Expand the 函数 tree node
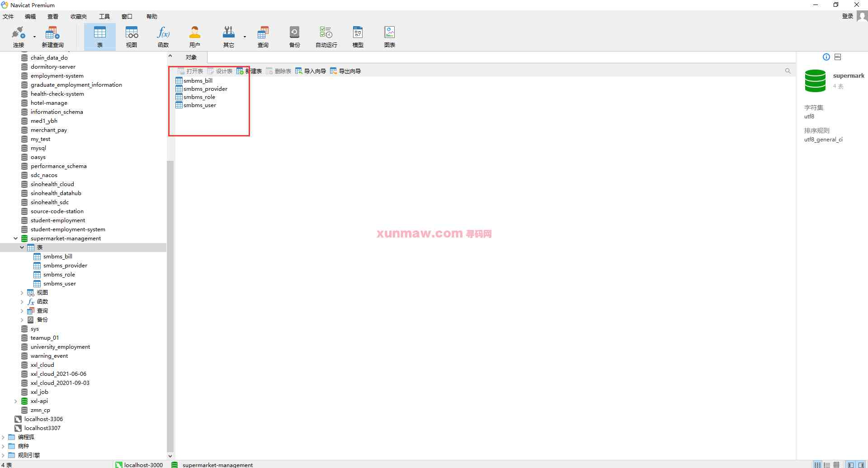The width and height of the screenshot is (868, 468). pyautogui.click(x=22, y=301)
